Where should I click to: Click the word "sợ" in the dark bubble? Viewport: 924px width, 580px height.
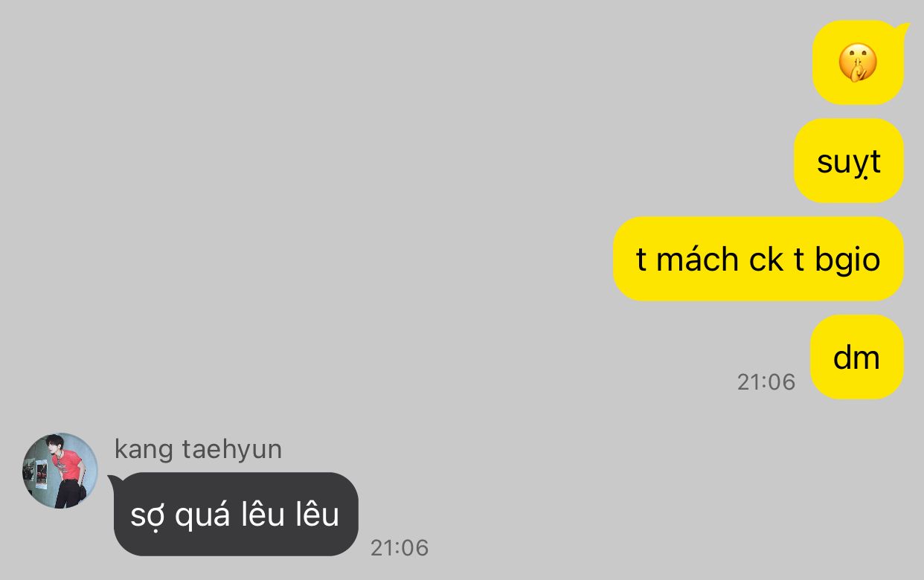147,516
